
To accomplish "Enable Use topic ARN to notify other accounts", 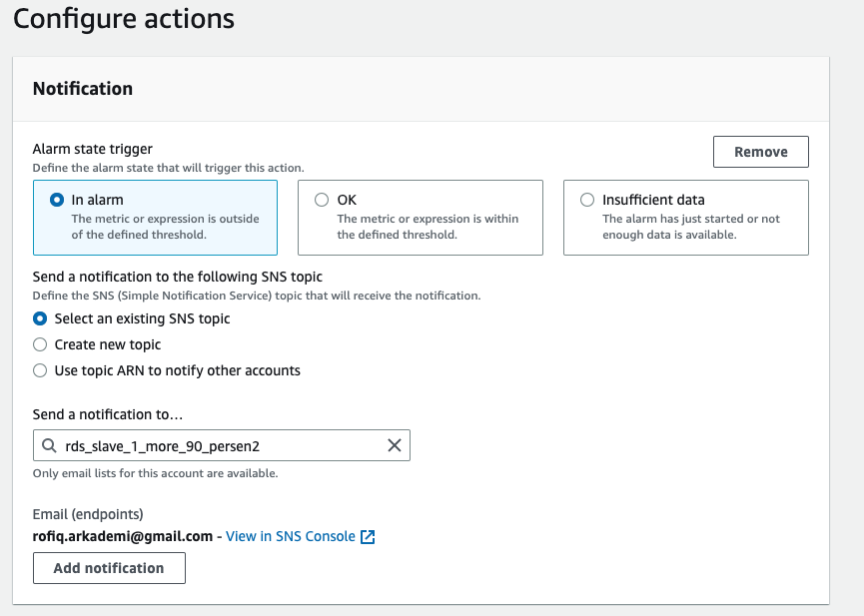I will click(x=40, y=370).
